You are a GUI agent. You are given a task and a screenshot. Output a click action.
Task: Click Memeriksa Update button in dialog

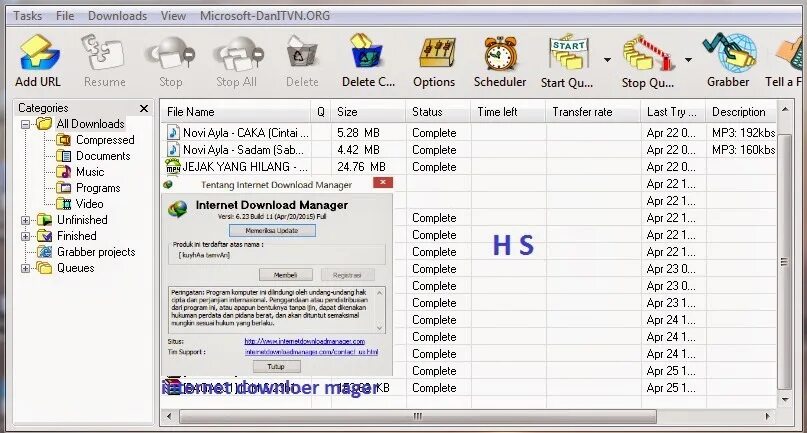click(x=272, y=231)
